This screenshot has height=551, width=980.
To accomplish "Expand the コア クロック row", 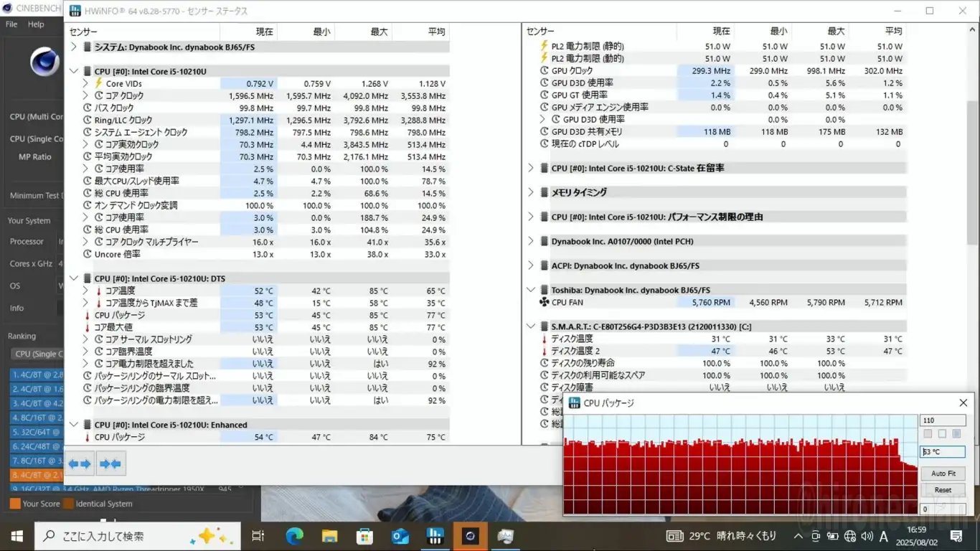I will pyautogui.click(x=86, y=95).
